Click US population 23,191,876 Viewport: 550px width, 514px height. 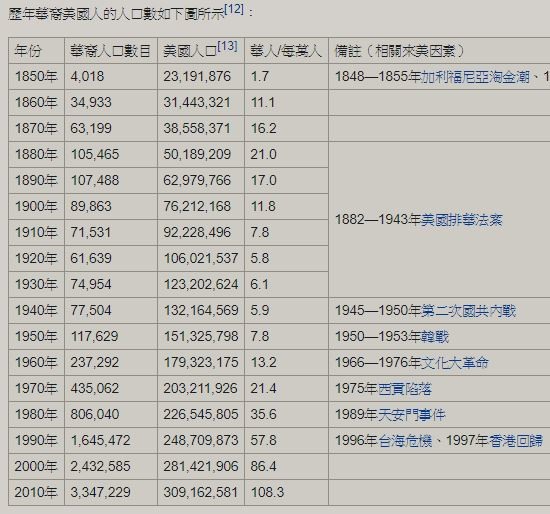click(x=197, y=76)
